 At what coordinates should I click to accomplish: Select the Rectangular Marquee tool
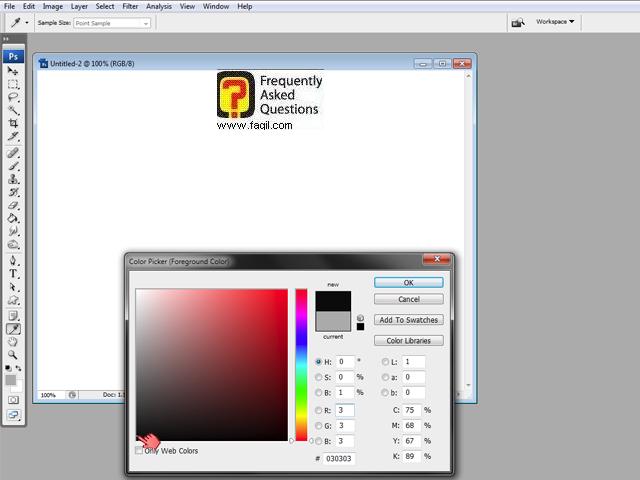click(x=14, y=85)
